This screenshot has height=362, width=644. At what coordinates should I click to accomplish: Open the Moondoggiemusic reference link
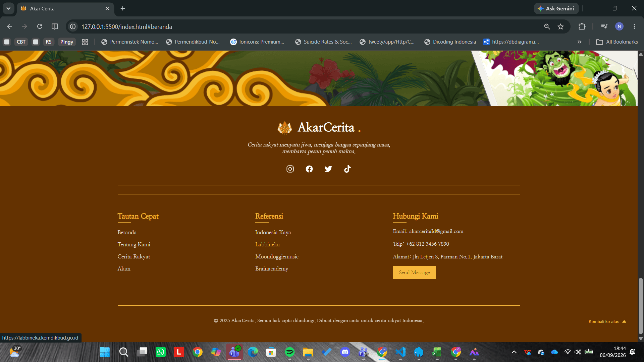(x=277, y=256)
